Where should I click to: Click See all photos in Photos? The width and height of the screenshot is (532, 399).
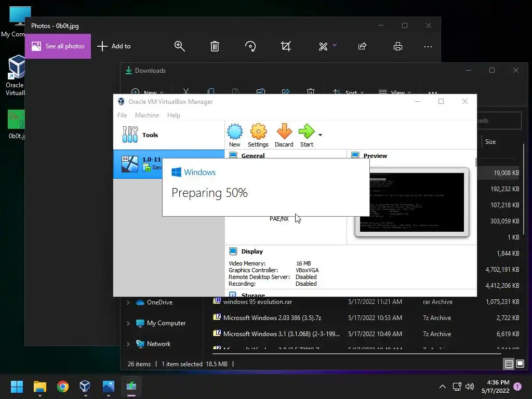point(58,46)
